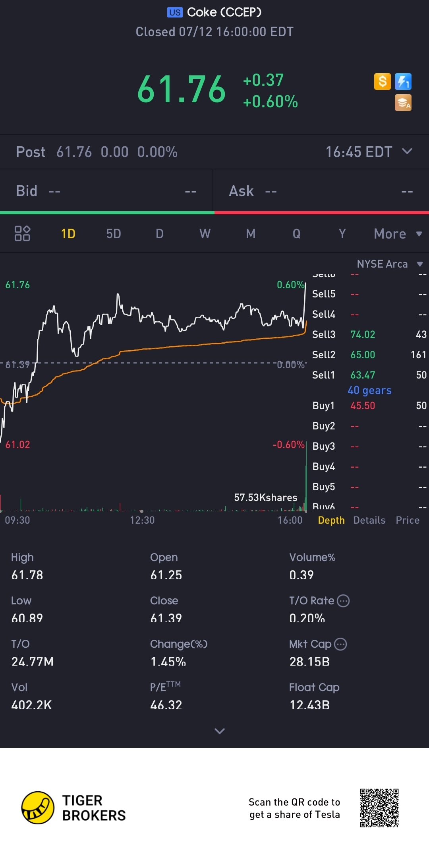Open the Depth tab
Screen dimensions: 429x868
(331, 520)
